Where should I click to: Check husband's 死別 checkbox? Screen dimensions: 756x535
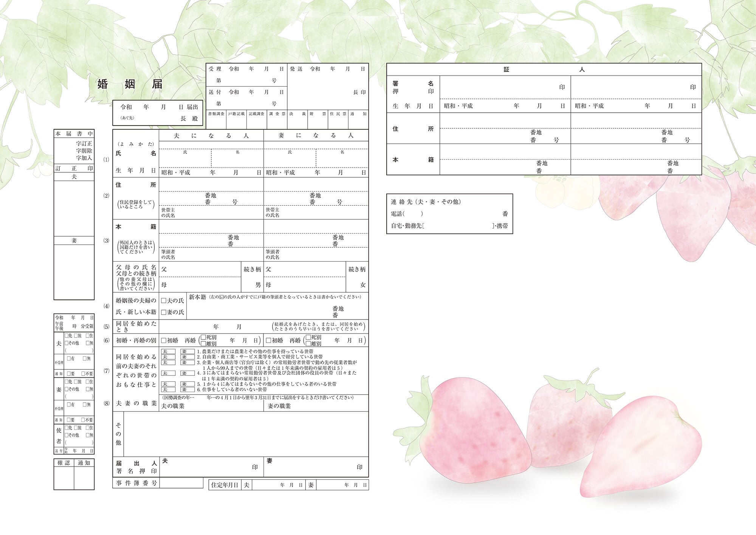(x=203, y=337)
